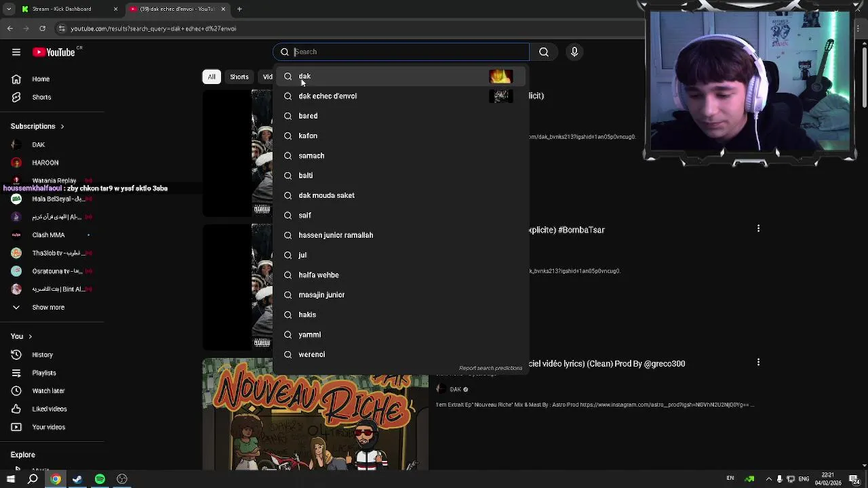The height and width of the screenshot is (488, 868).
Task: Switch to dak echec d'envoi YouTube tab
Action: click(176, 9)
